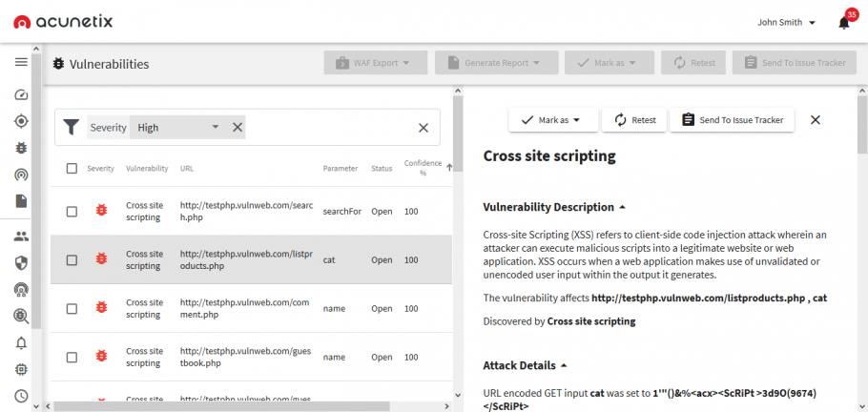Click the Confidence % column header
Image resolution: width=868 pixels, height=412 pixels.
click(x=423, y=168)
